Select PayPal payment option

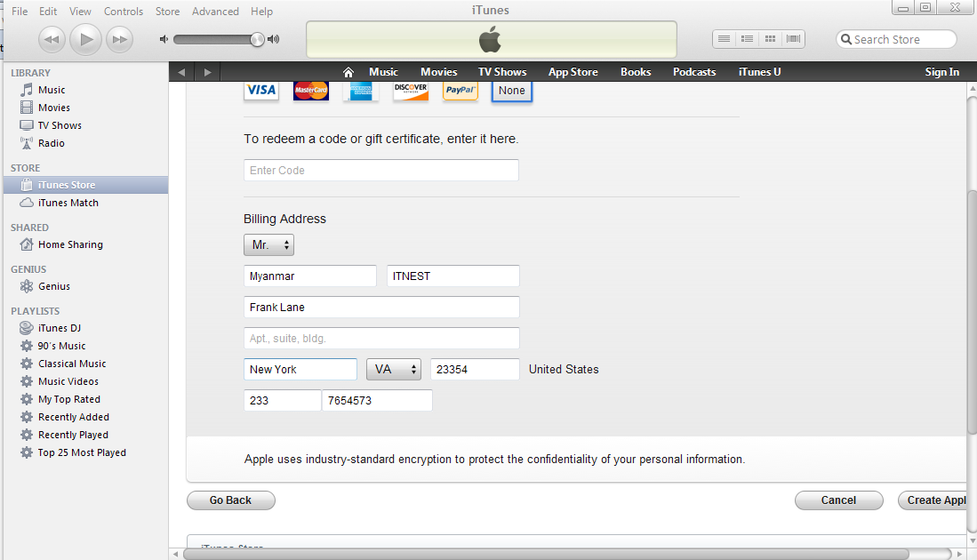click(460, 91)
